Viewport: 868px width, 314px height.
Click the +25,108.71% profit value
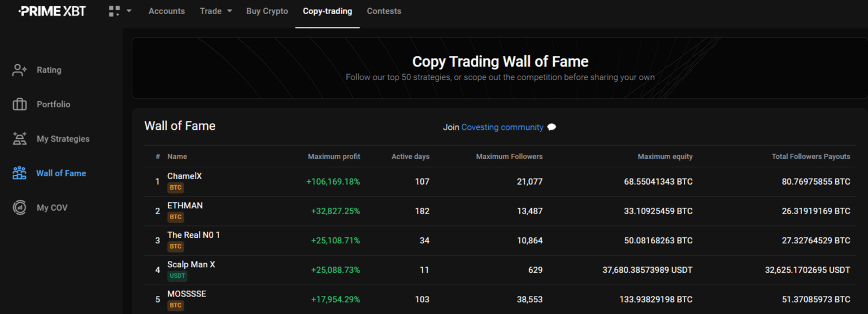(x=336, y=241)
